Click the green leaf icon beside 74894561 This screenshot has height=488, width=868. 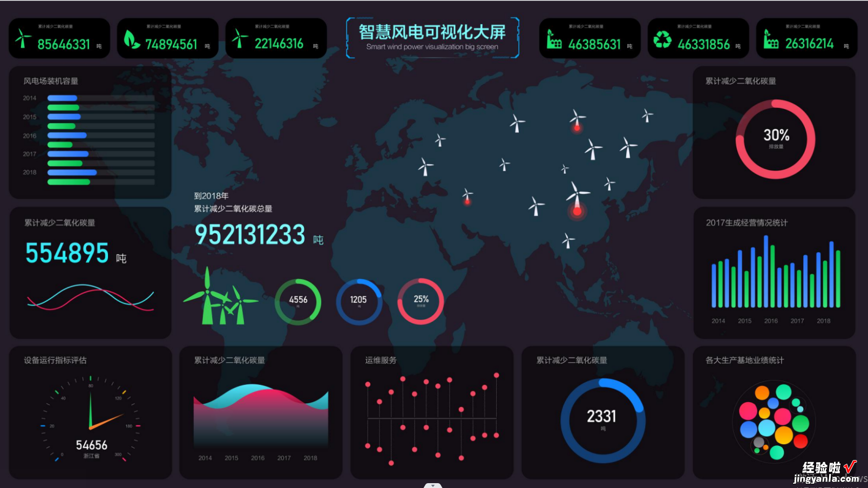point(131,39)
